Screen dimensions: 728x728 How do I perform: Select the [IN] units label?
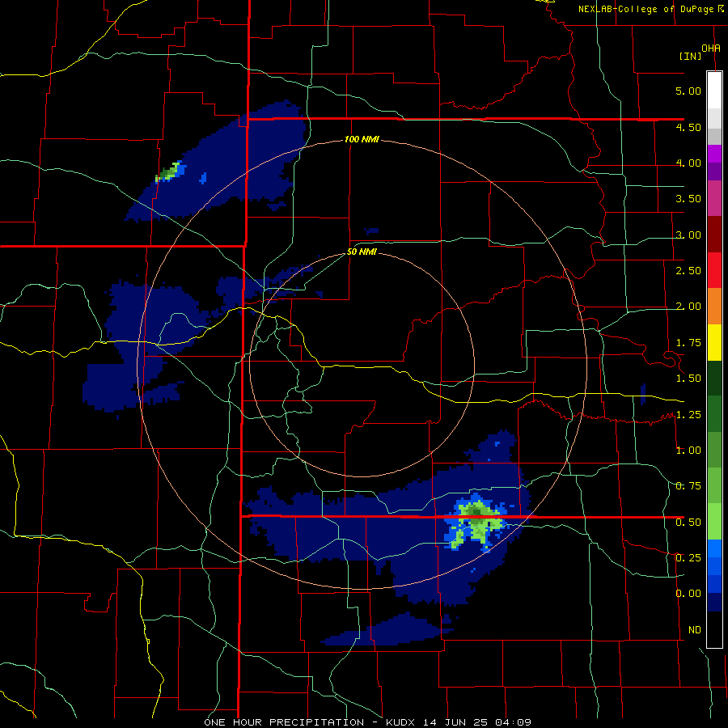click(691, 56)
